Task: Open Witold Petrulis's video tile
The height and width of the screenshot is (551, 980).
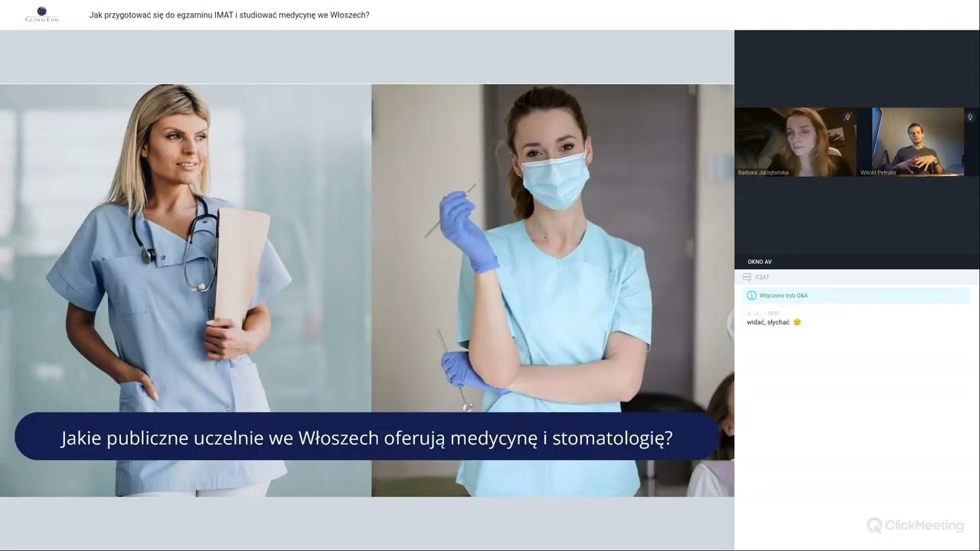Action: [x=918, y=142]
